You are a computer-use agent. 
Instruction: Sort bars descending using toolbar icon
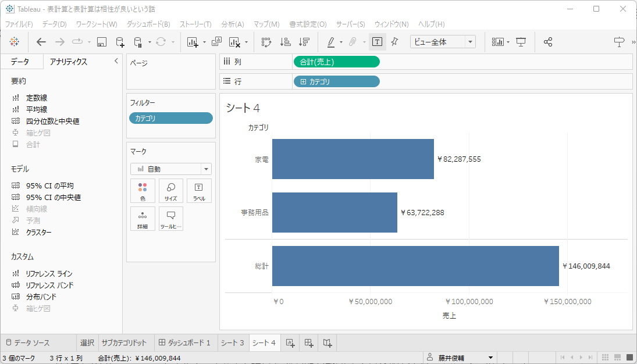304,42
